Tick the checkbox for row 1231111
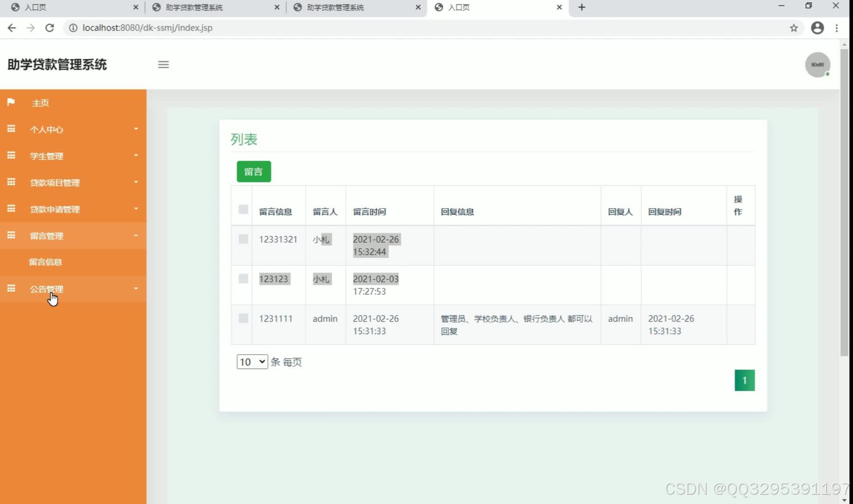 click(x=243, y=318)
